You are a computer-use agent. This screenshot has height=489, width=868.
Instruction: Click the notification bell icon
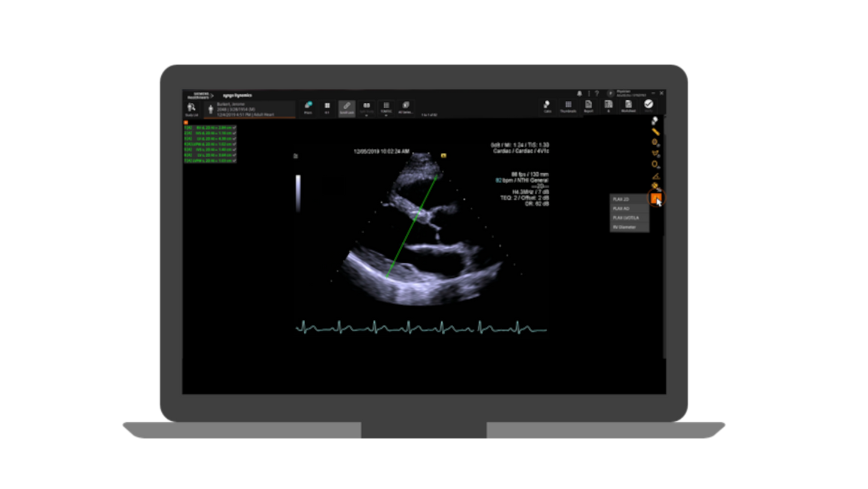pos(580,94)
